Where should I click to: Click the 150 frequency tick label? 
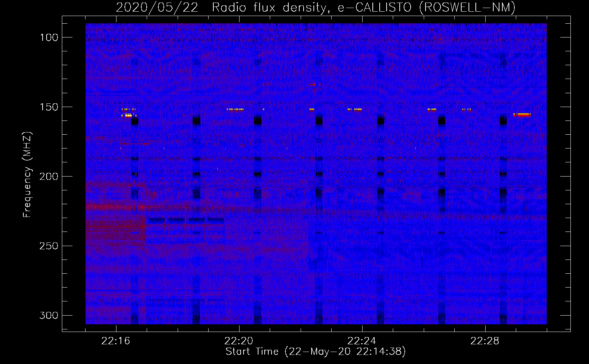(x=48, y=107)
